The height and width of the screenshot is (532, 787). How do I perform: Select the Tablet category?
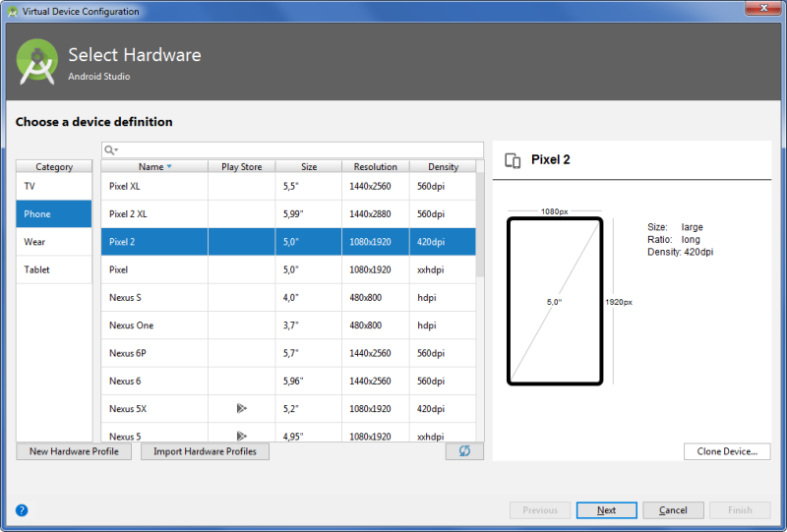pyautogui.click(x=54, y=269)
